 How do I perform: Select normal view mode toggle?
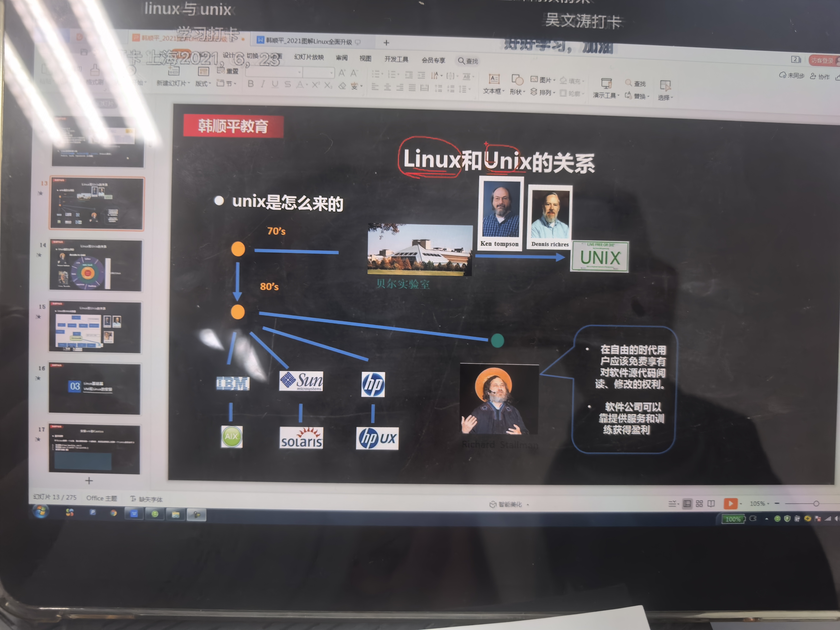click(x=687, y=503)
